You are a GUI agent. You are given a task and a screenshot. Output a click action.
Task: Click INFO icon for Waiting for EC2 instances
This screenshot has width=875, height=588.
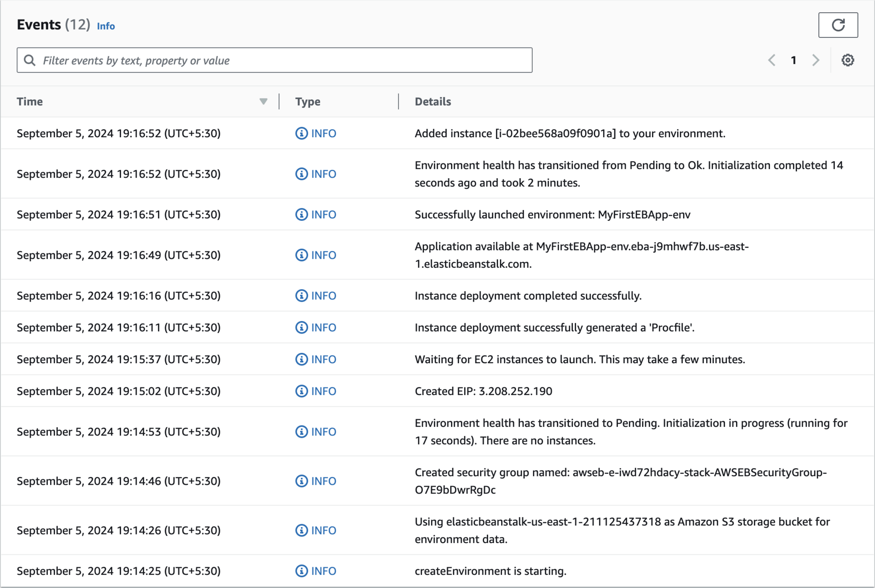coord(301,359)
